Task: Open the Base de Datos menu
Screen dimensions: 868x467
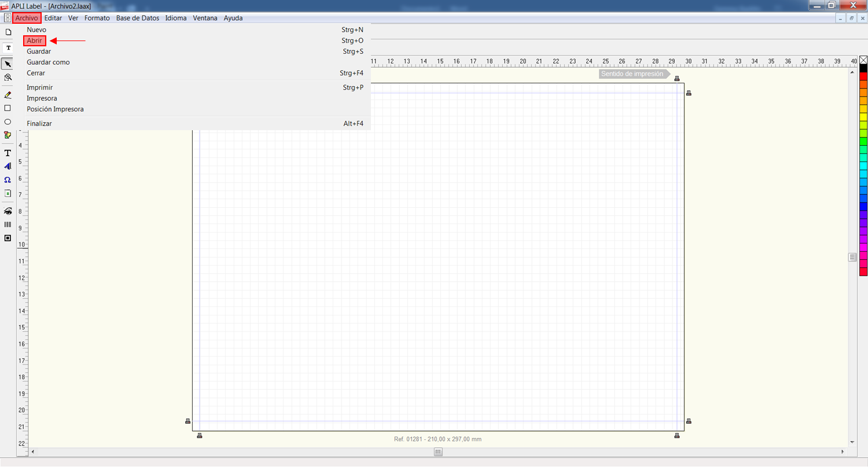Action: point(138,18)
